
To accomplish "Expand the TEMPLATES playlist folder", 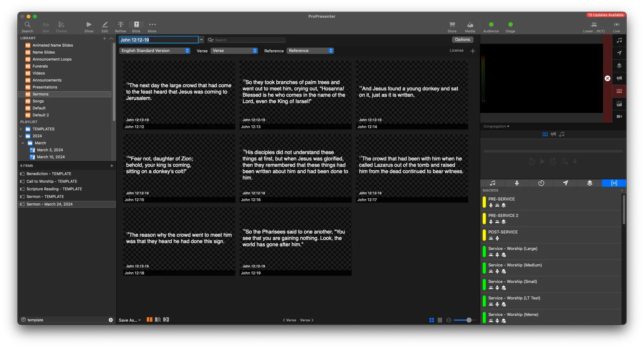I will (x=21, y=129).
